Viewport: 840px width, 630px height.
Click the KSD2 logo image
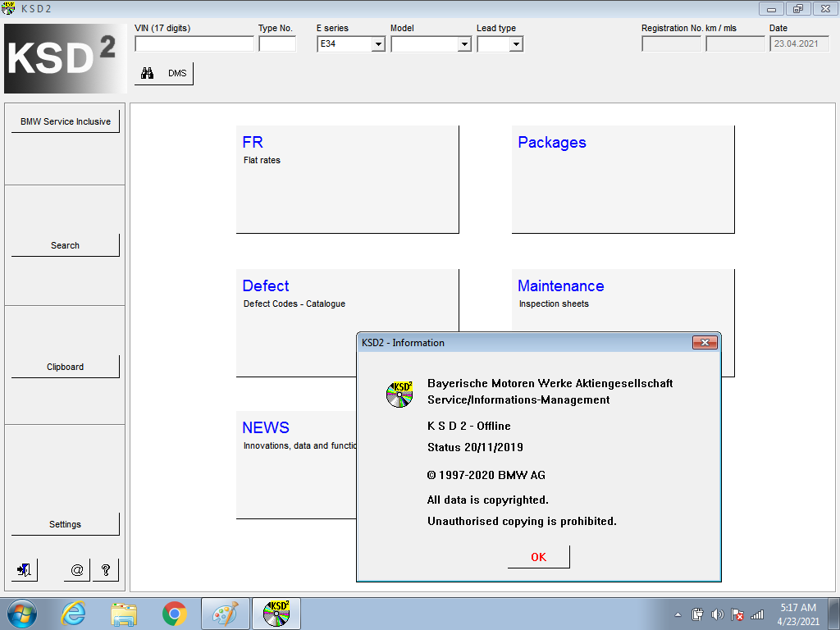click(x=66, y=59)
